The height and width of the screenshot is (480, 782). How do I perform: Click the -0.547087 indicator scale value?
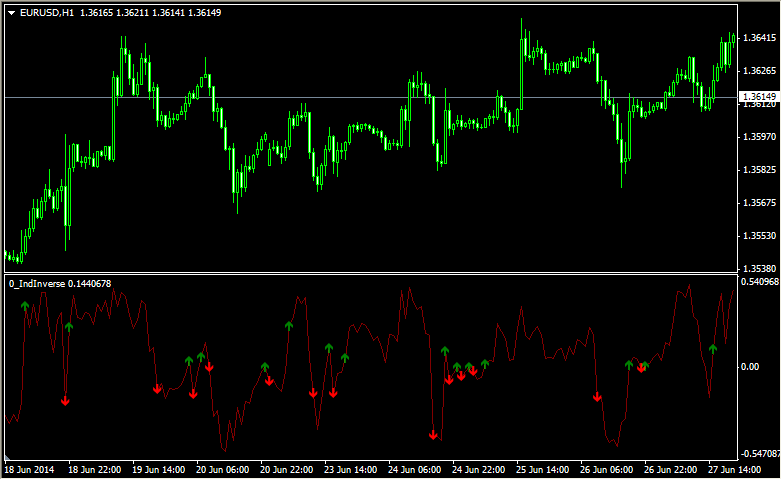pos(760,454)
